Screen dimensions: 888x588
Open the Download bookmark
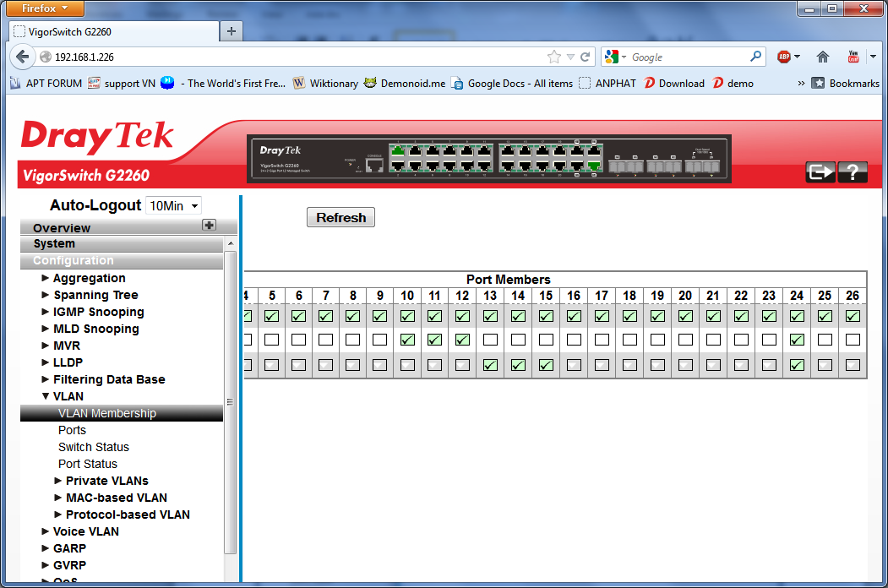674,84
